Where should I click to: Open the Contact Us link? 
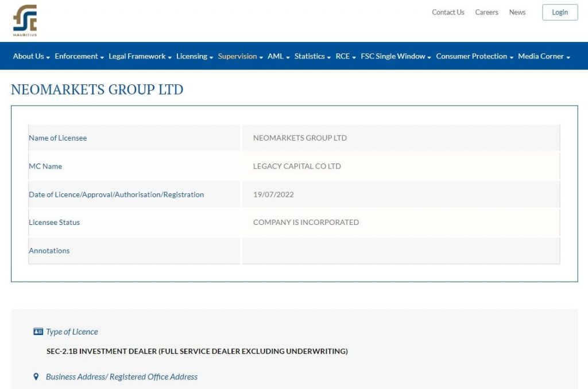pos(448,13)
